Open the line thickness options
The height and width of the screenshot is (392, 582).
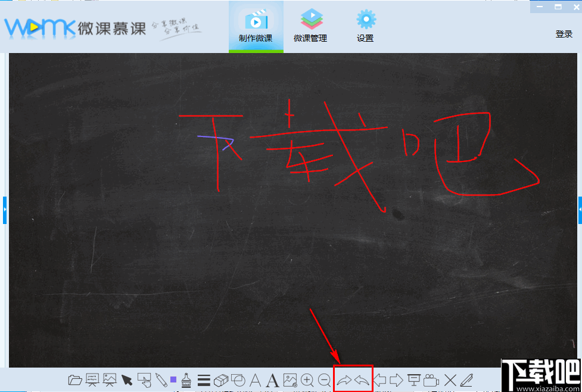pyautogui.click(x=204, y=380)
